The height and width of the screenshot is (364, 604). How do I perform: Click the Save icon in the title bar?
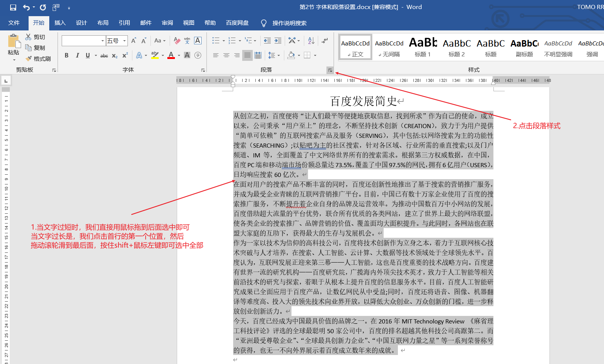pos(13,7)
